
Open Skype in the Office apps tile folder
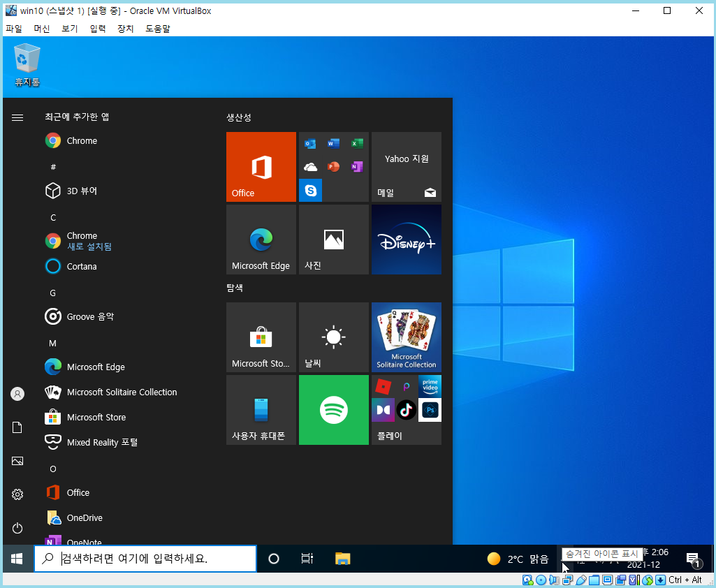coord(311,191)
